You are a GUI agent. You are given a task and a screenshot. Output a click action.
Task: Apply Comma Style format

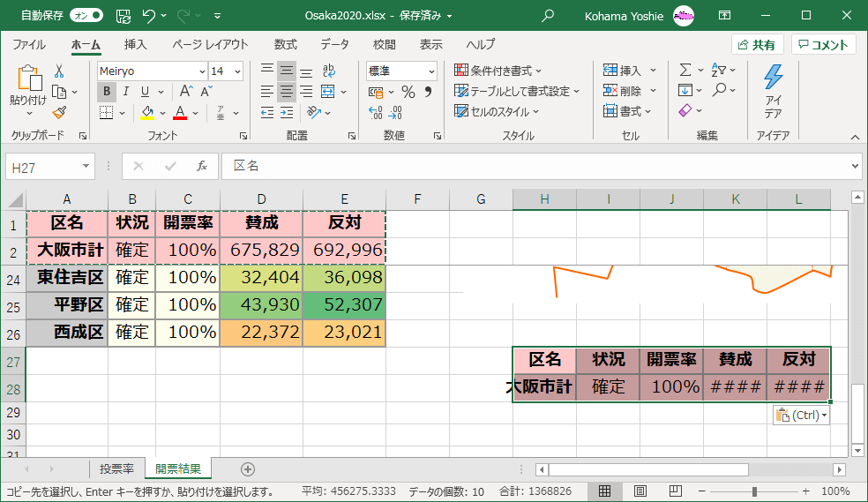[x=428, y=92]
